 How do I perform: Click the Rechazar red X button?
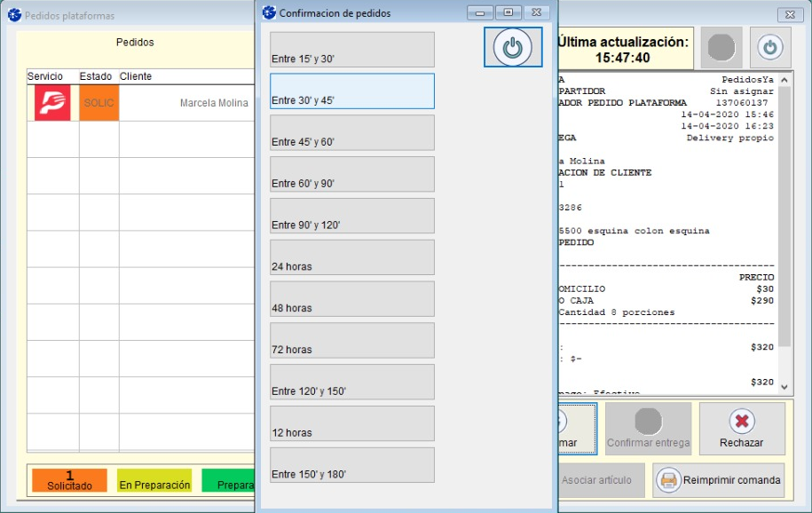pyautogui.click(x=741, y=429)
